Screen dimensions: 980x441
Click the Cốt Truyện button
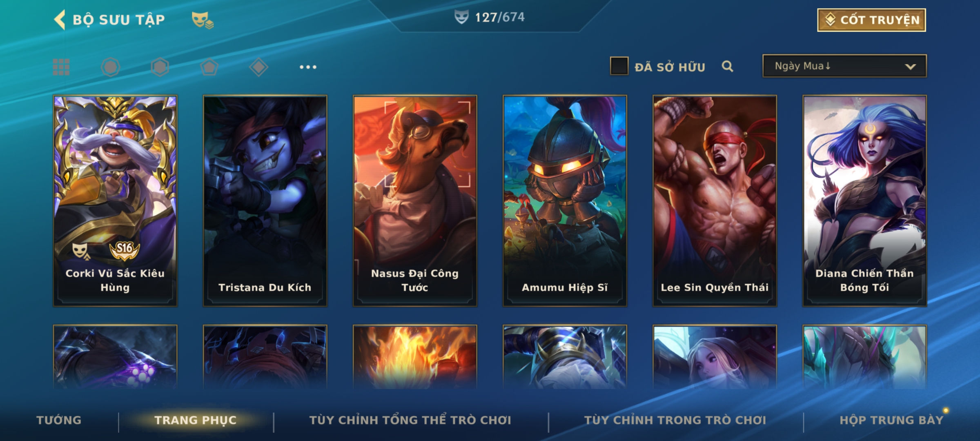871,20
